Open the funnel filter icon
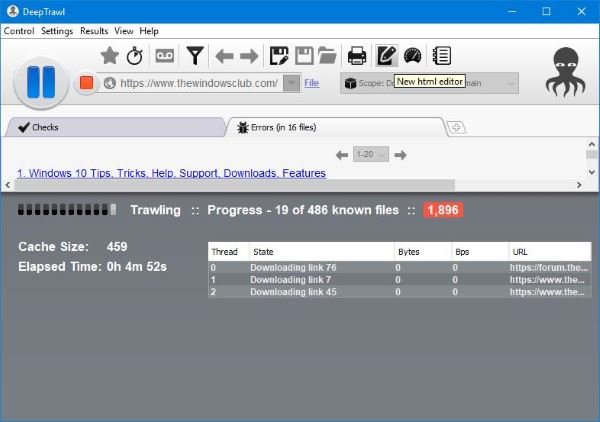 (x=195, y=56)
